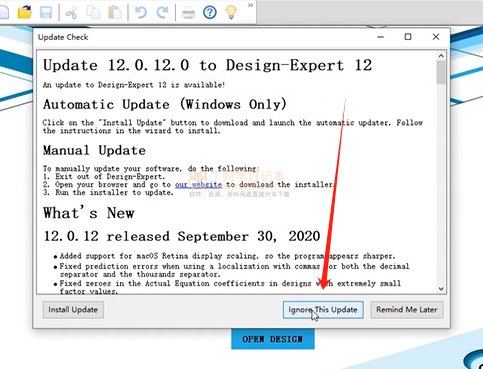483x369 pixels.
Task: Undo the last action in the toolbar
Action: click(x=141, y=13)
